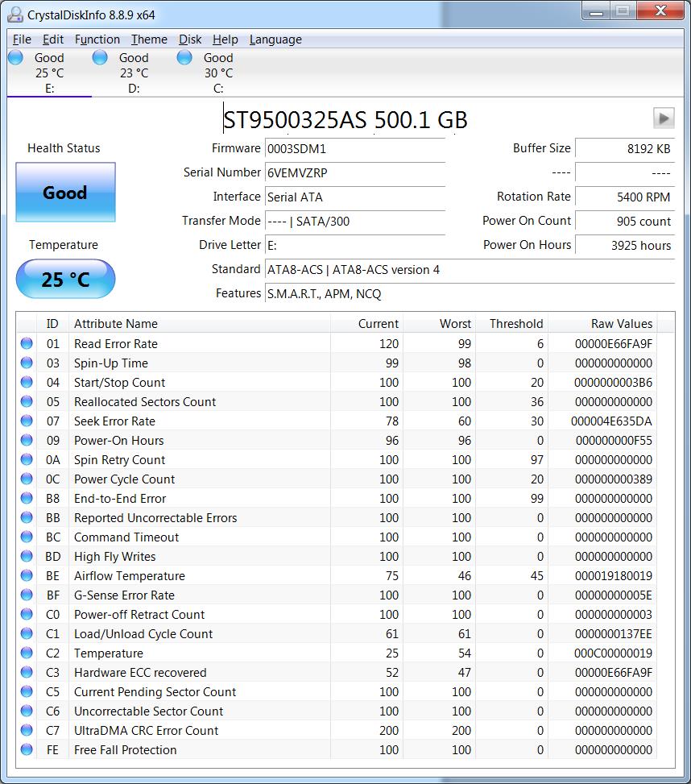
Task: Click the Firmware field 0003SDM1
Action: point(354,149)
